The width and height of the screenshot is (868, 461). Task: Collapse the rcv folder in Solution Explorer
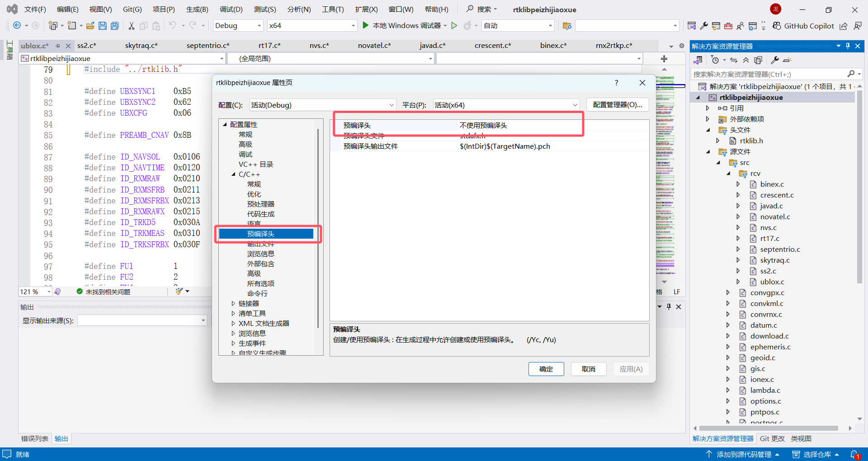(729, 173)
